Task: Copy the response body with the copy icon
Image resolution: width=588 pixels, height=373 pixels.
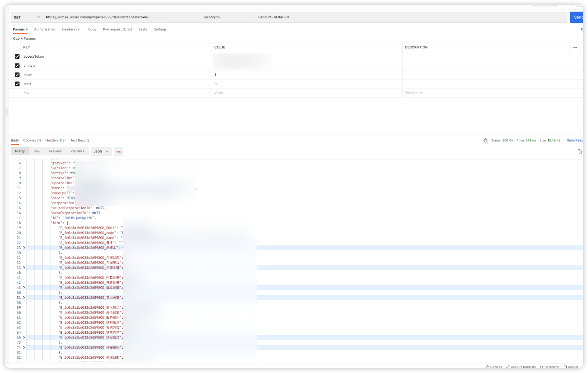Action: point(580,151)
